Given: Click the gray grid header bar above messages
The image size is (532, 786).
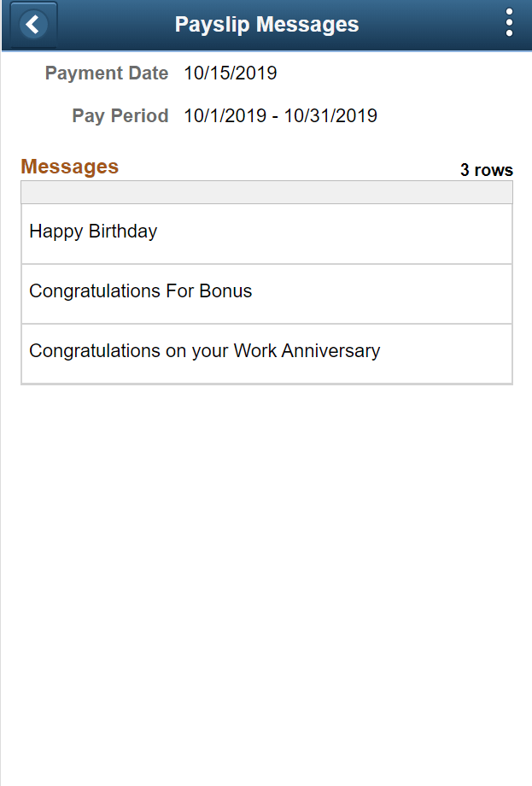Looking at the screenshot, I should coord(266,192).
